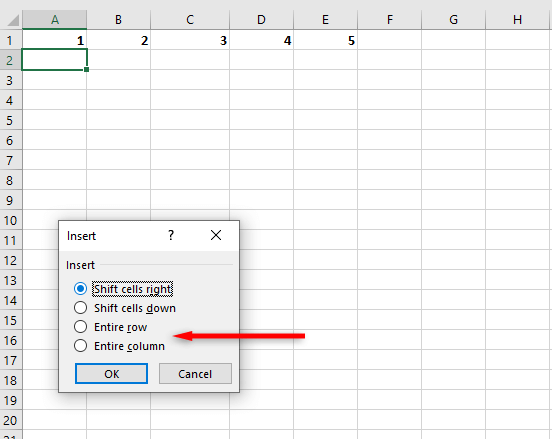Cancel the Insert dialog
Image resolution: width=552 pixels, height=439 pixels.
point(195,374)
